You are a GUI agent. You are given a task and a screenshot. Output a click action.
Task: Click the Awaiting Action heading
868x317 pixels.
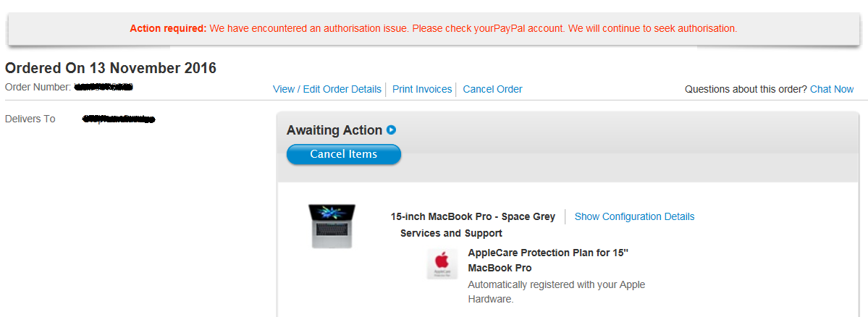[x=334, y=130]
